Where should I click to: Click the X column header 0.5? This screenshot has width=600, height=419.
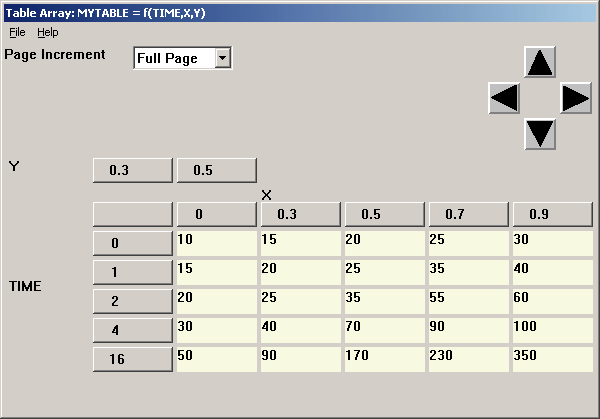(x=385, y=214)
